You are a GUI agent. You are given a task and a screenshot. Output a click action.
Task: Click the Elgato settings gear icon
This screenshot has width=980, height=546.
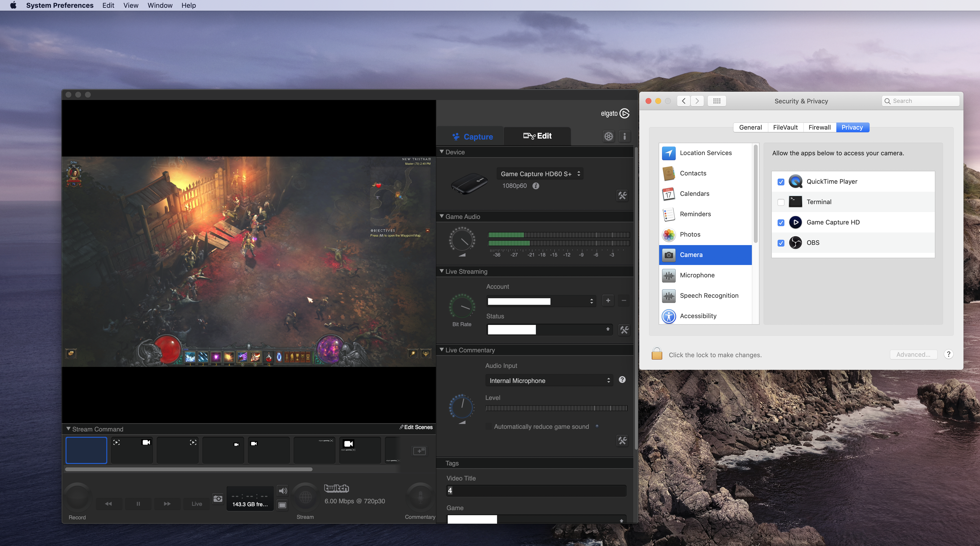[x=608, y=136]
